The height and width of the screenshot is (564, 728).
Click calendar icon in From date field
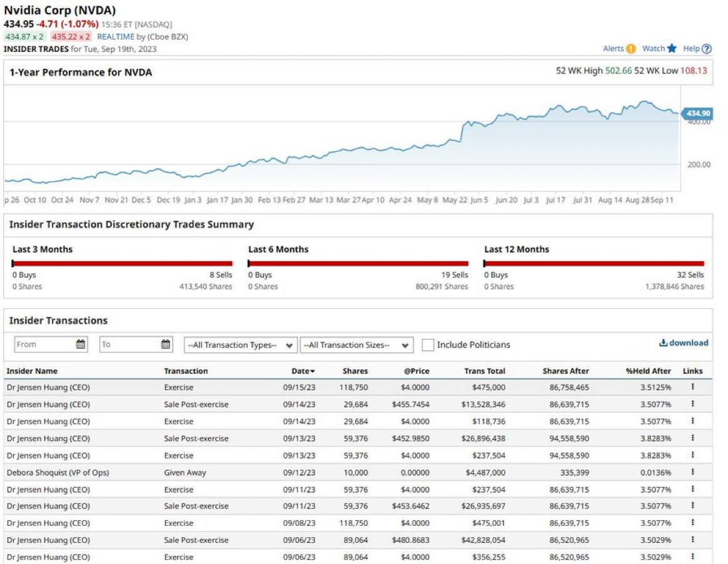[x=81, y=345]
